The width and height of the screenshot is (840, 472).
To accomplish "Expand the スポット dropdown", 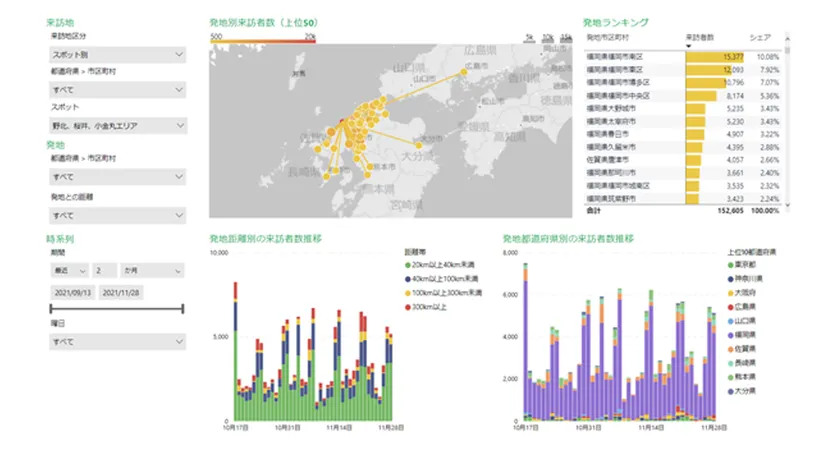I will [x=117, y=126].
